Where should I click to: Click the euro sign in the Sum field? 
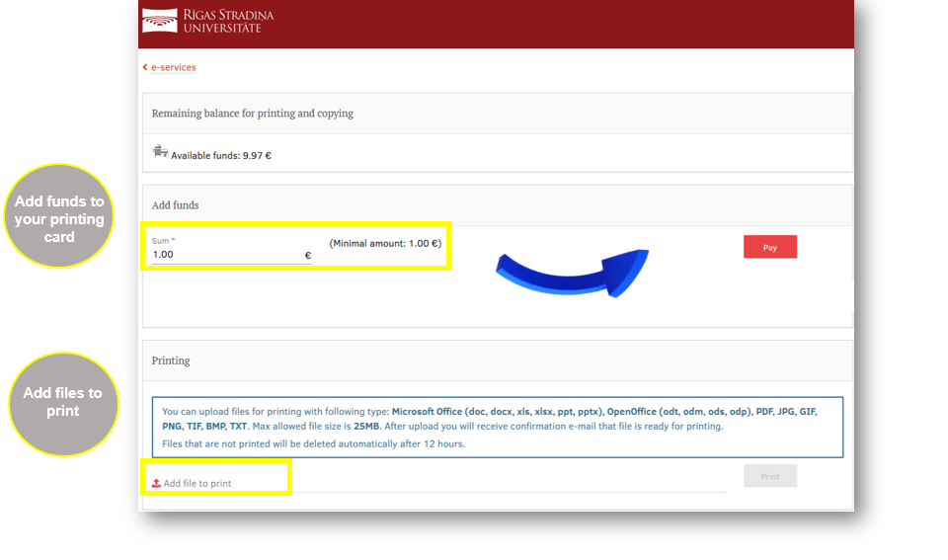[308, 255]
